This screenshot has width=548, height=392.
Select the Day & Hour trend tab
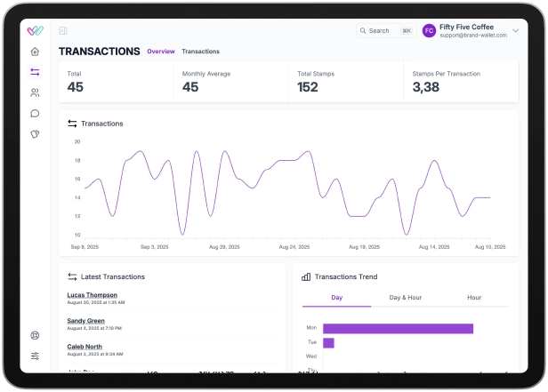coord(405,298)
